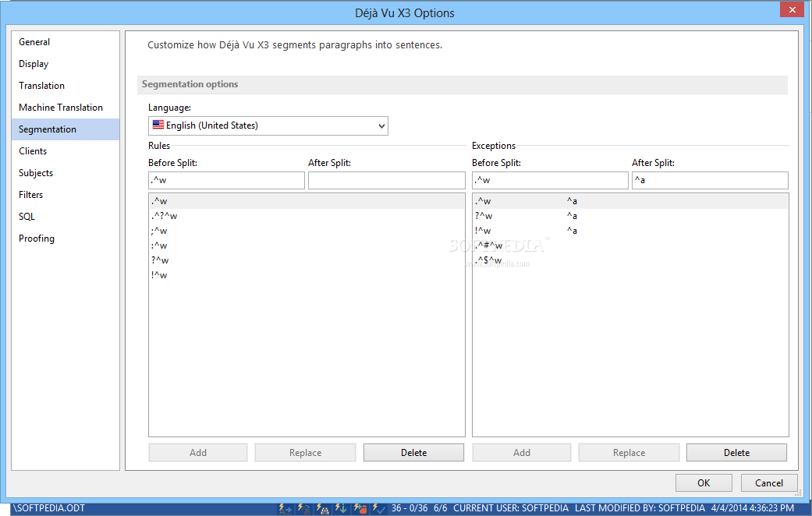This screenshot has height=516, width=812.
Task: Click the auto-add to database status icon
Action: 360,509
